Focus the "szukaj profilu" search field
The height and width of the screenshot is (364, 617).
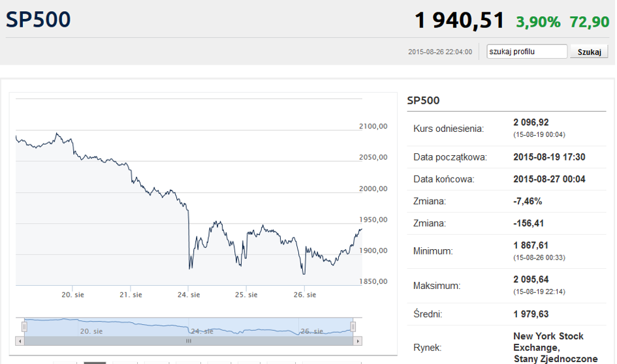(x=527, y=52)
